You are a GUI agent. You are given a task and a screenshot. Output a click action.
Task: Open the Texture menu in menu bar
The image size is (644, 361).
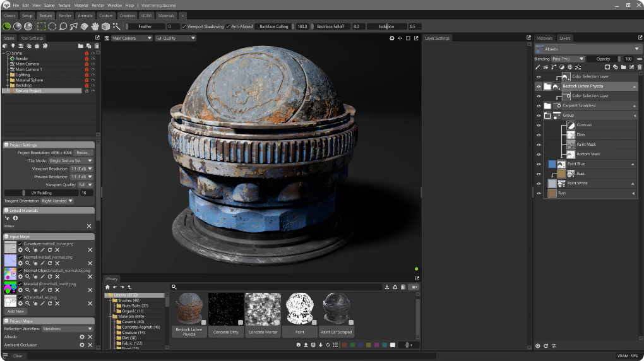click(x=64, y=5)
